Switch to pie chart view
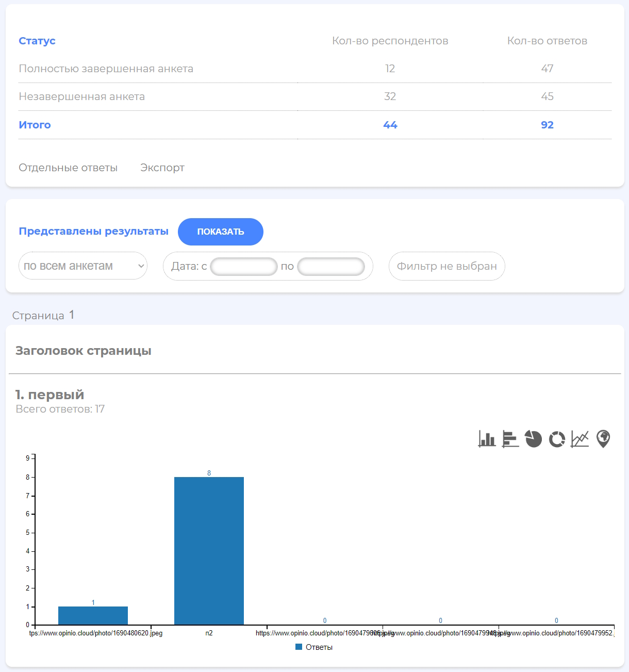Image resolution: width=629 pixels, height=672 pixels. tap(534, 439)
